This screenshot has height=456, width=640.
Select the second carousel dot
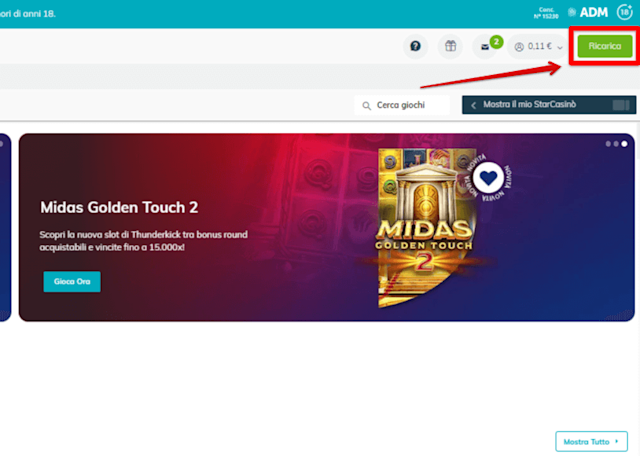616,144
